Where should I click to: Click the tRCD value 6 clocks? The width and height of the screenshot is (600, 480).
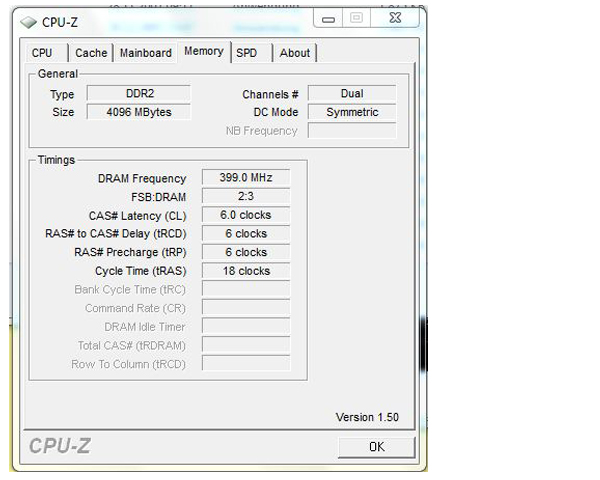[x=246, y=233]
